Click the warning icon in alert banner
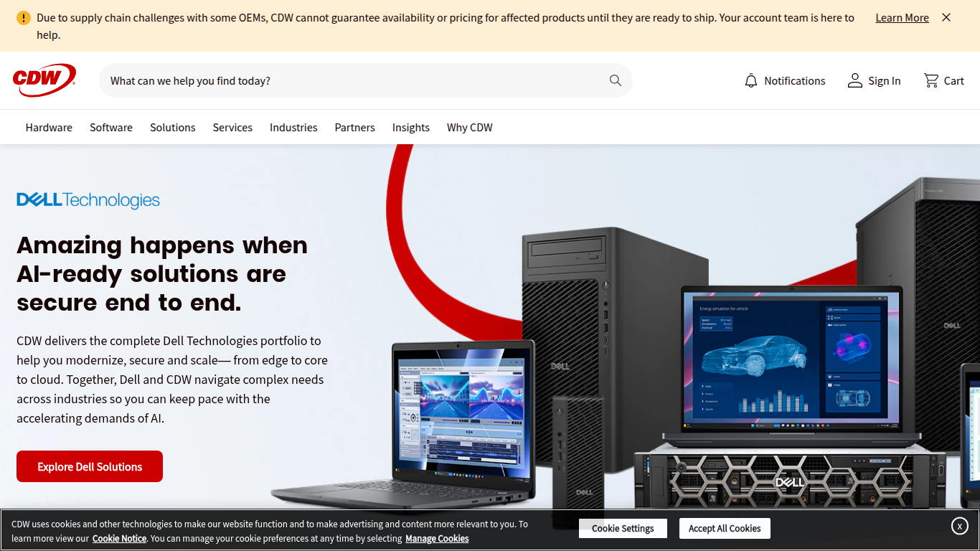 [x=24, y=18]
